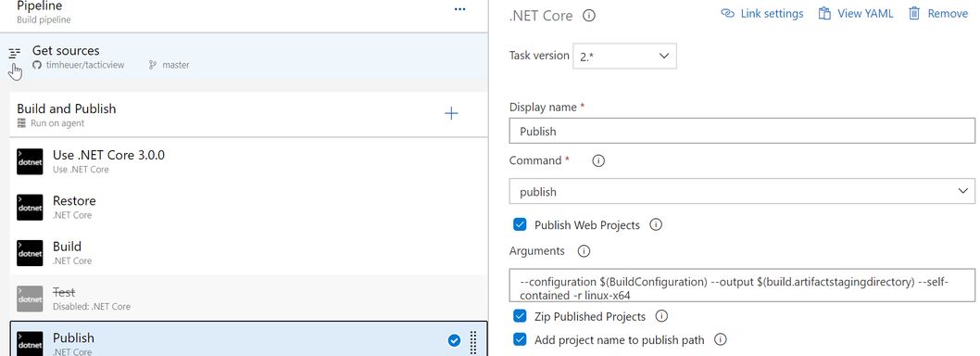Viewport: 980px width, 356px height.
Task: Toggle the Zip Published Projects checkbox
Action: pos(520,316)
